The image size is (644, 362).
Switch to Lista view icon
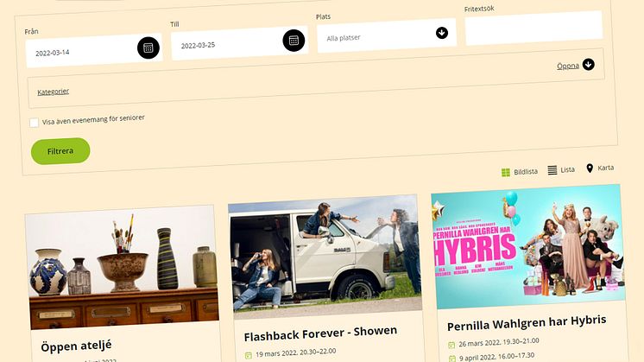coord(552,170)
